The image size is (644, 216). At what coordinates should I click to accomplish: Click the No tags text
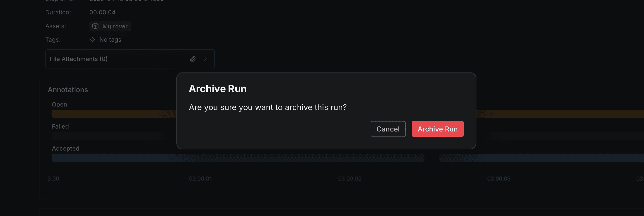[110, 40]
